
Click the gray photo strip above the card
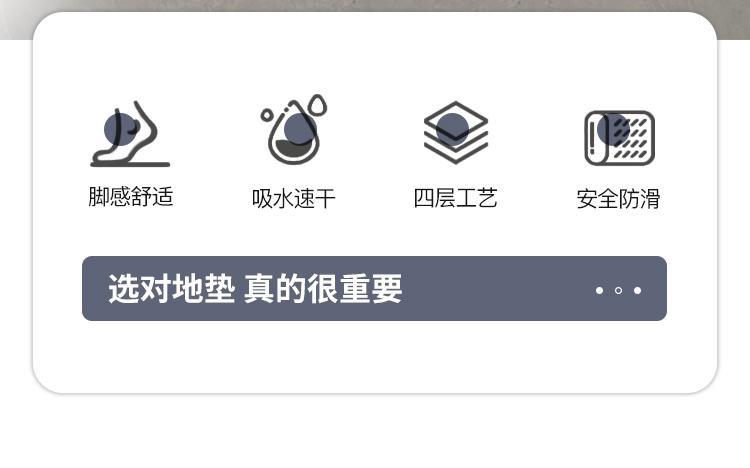[375, 6]
